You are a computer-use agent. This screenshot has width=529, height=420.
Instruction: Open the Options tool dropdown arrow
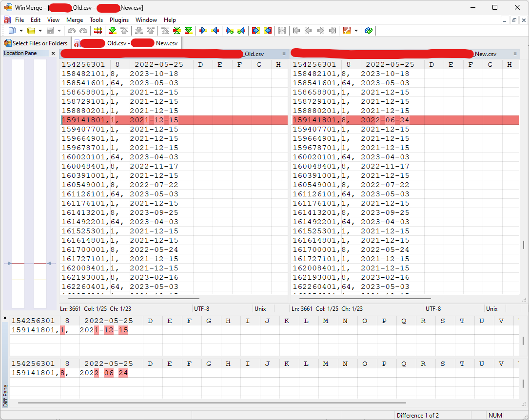click(356, 31)
